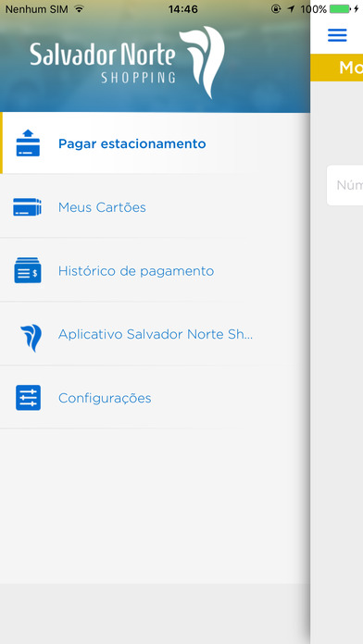Click the Wi-Fi status icon
The image size is (363, 644).
pos(80,8)
